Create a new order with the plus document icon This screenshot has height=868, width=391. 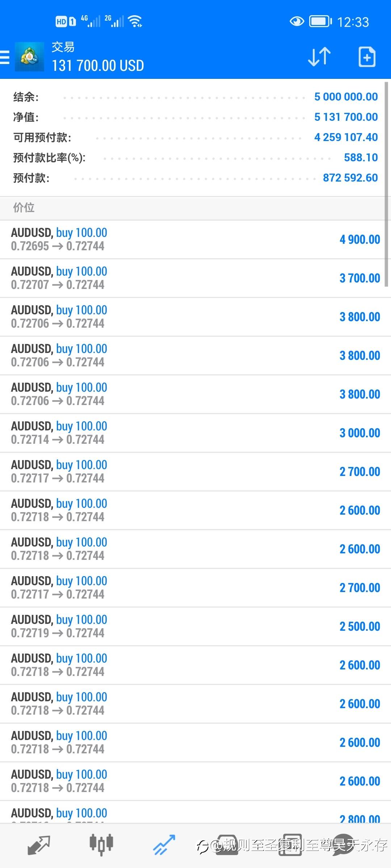(x=367, y=57)
